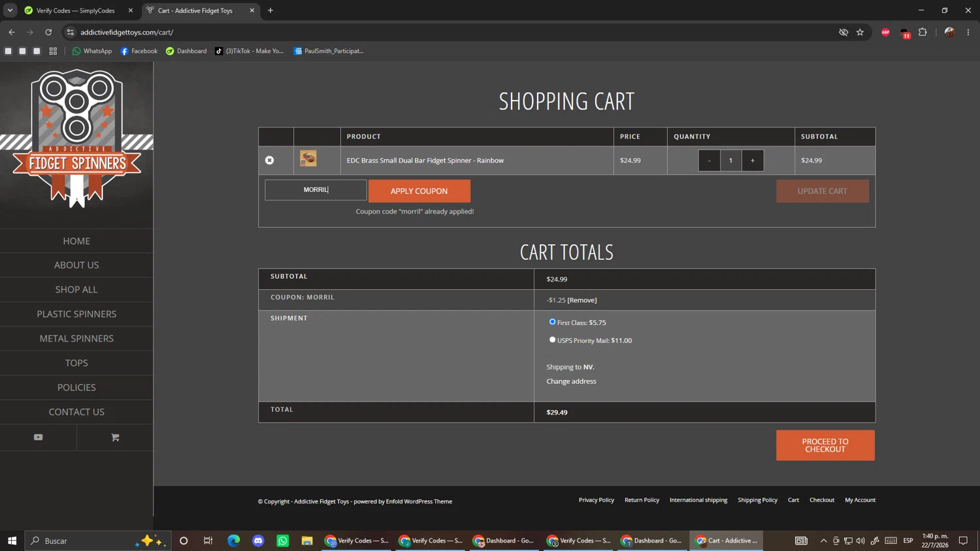Open My Account in the footer
Screen dimensions: 980x551
pyautogui.click(x=860, y=500)
